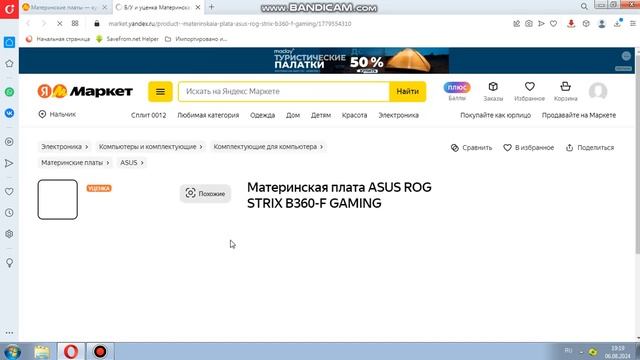This screenshot has width=640, height=360.
Task: Open WhatsApp in Opera sidebar
Action: tap(9, 92)
